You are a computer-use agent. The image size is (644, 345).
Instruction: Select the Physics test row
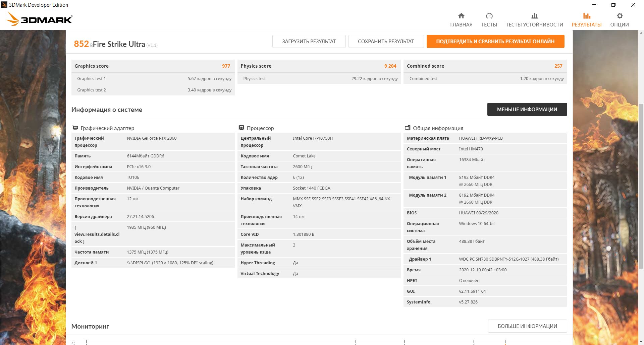click(319, 78)
